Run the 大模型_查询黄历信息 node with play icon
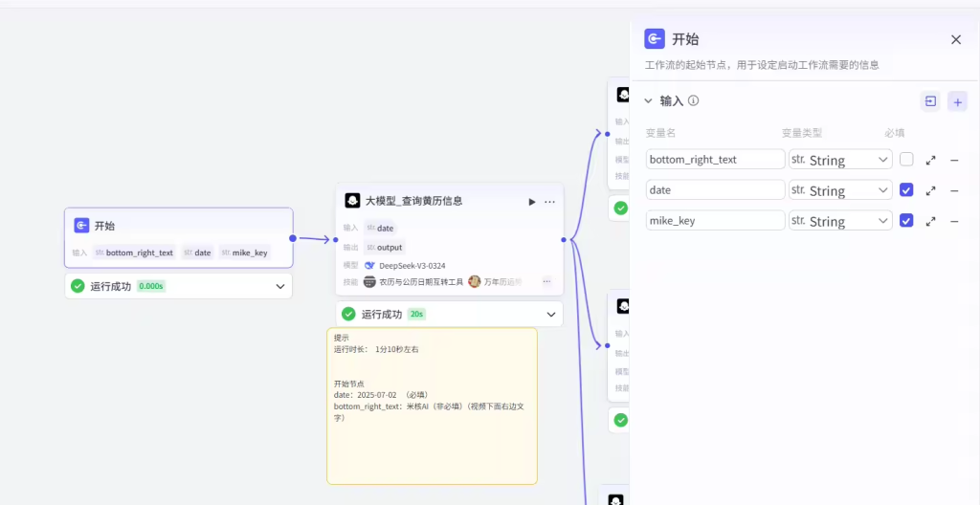Viewport: 980px width, 505px height. (532, 202)
